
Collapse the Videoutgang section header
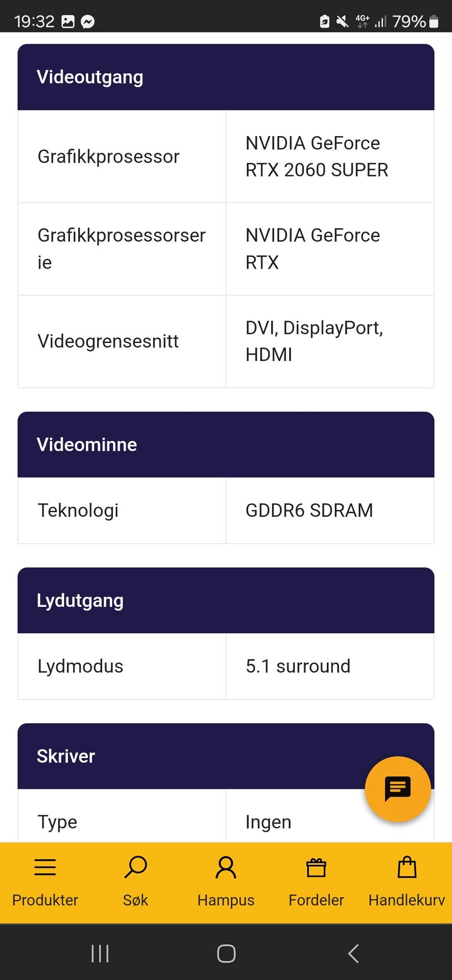tap(226, 77)
